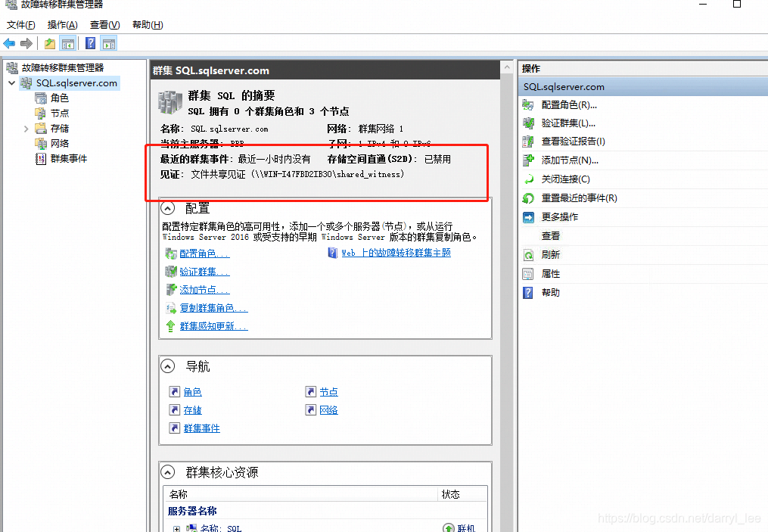
Task: Open the 操作(A) menu
Action: 62,24
